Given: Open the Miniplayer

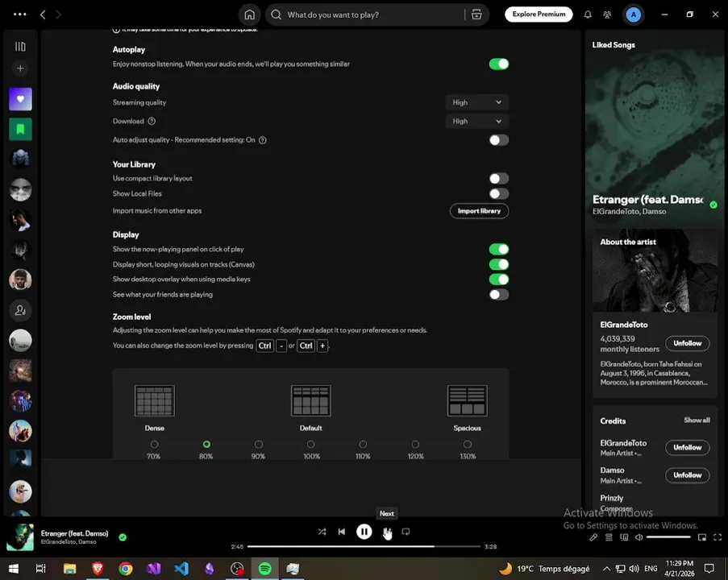Looking at the screenshot, I should 702,537.
